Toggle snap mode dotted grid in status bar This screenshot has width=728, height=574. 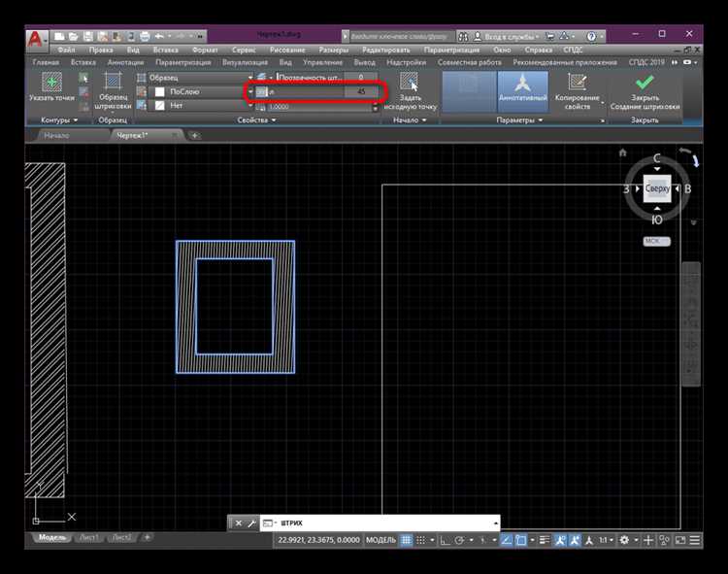tap(420, 540)
